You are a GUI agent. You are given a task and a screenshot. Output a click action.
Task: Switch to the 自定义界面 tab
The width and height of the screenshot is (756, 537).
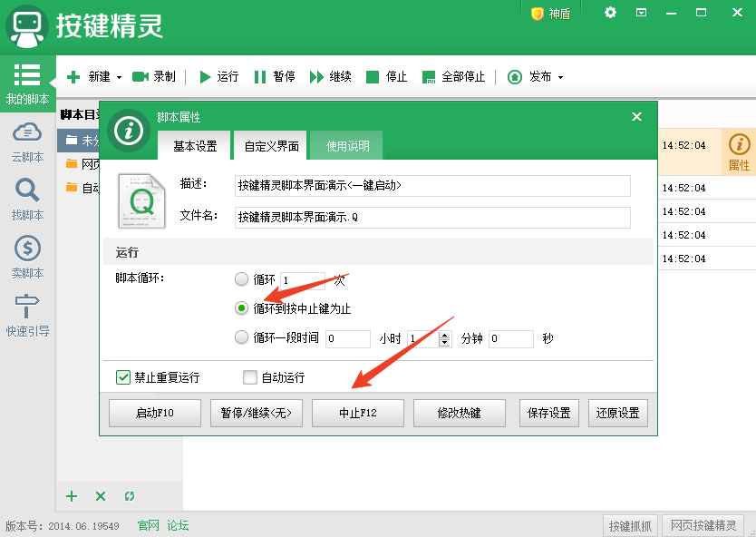click(271, 146)
